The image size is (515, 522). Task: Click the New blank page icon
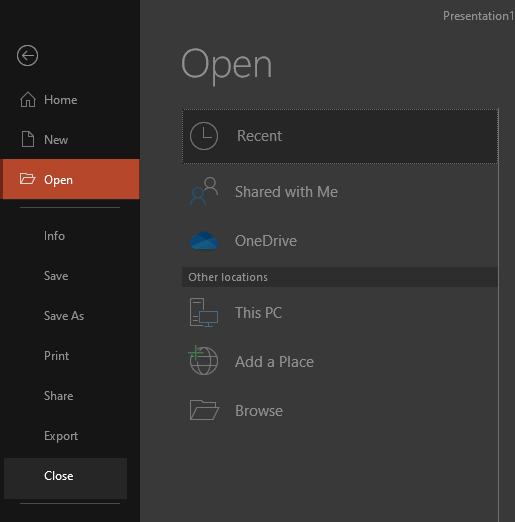pos(28,139)
